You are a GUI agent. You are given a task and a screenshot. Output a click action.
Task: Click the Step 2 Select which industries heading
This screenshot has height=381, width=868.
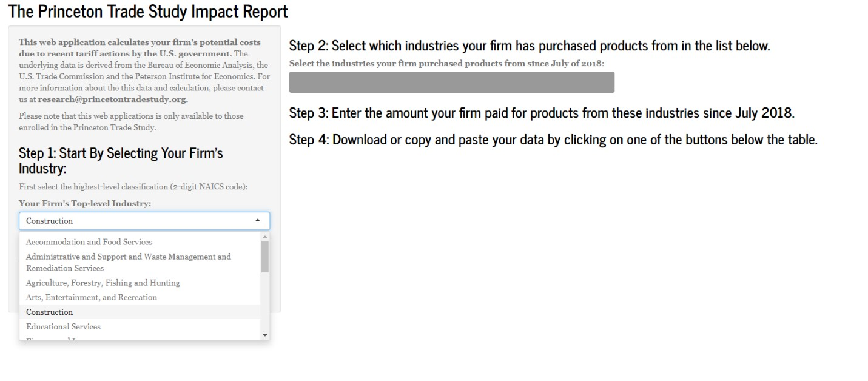[x=530, y=46]
